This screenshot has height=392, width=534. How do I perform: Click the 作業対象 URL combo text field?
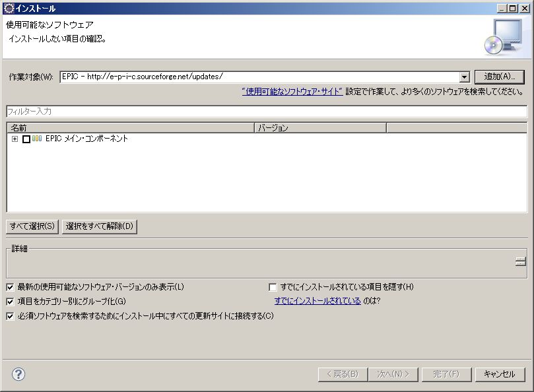point(260,77)
